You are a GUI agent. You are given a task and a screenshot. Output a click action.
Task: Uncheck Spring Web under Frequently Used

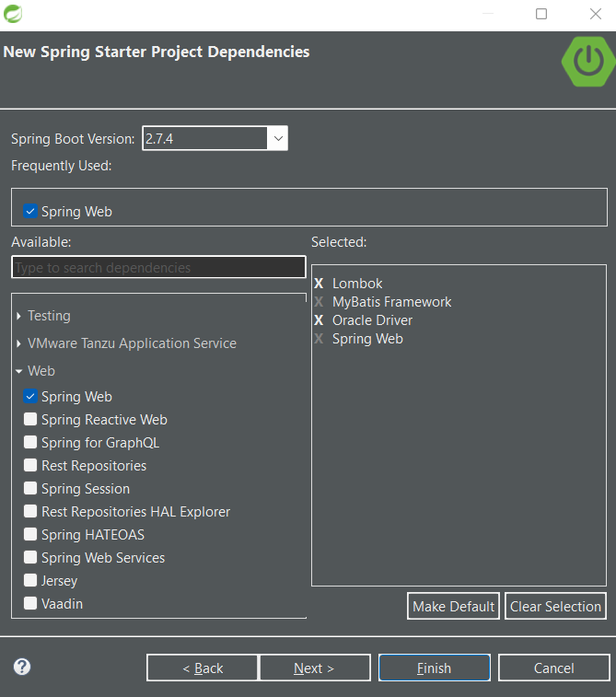click(30, 211)
